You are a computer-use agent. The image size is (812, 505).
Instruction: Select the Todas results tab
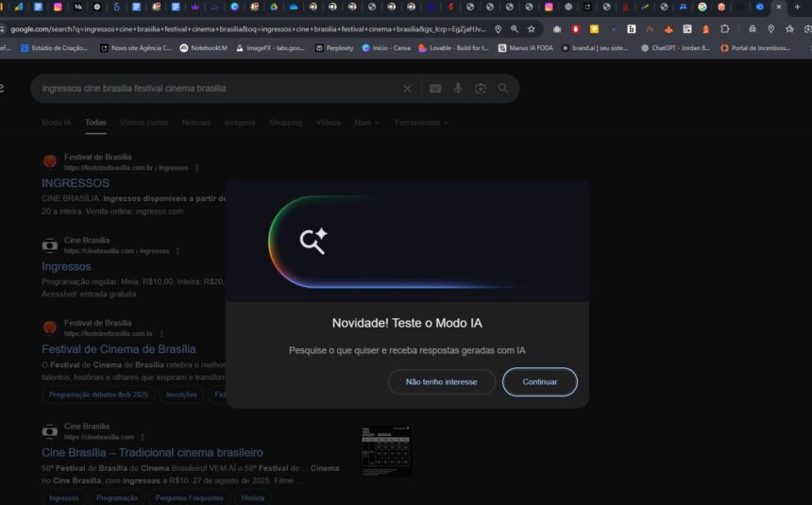(95, 123)
